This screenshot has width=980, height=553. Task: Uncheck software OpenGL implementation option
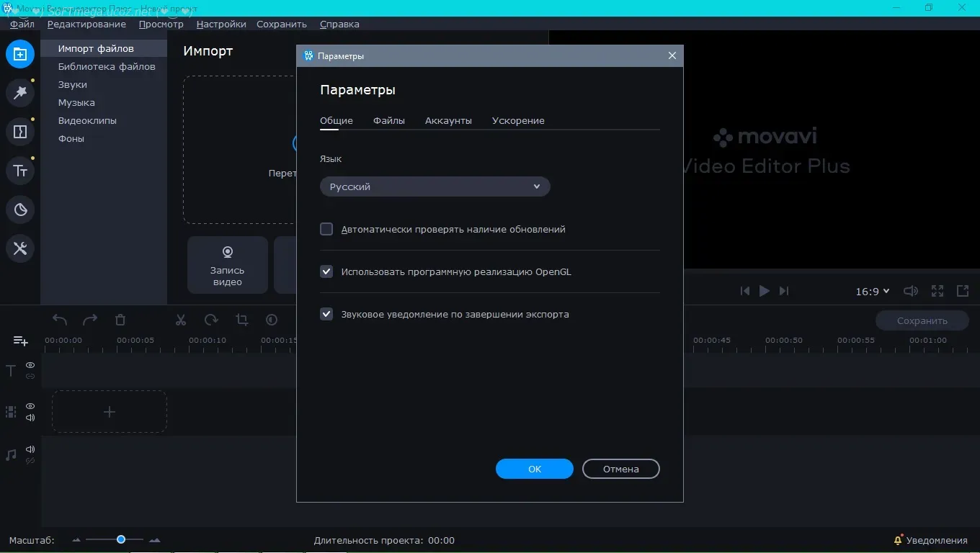326,271
